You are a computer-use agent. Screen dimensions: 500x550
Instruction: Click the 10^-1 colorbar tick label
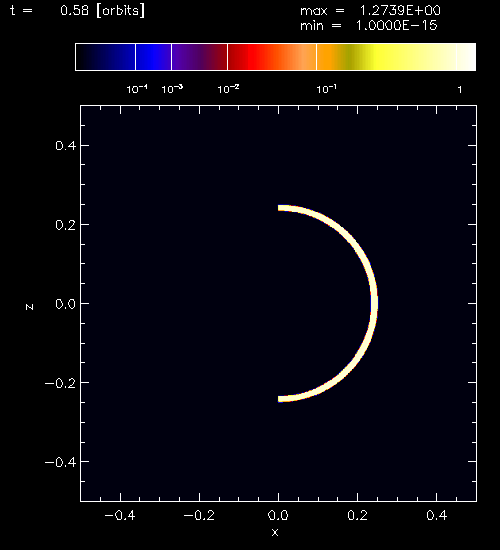pos(327,89)
